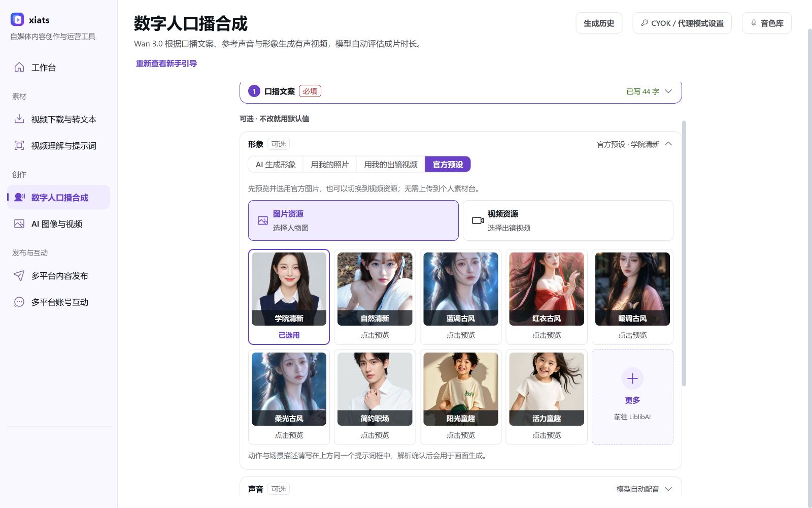The image size is (812, 508).
Task: Collapse the 形象 section chevron
Action: pos(668,144)
